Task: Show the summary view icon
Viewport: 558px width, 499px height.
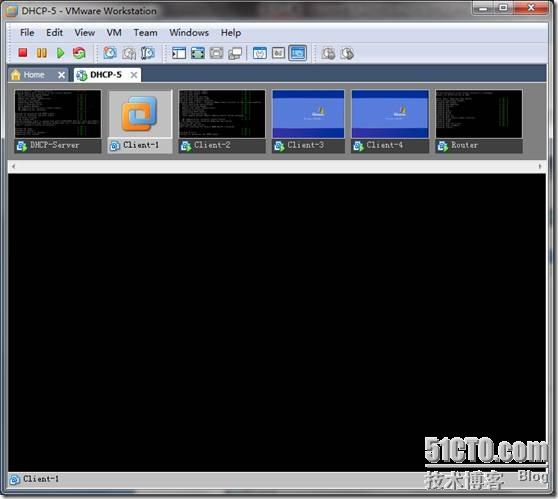Action: 260,53
